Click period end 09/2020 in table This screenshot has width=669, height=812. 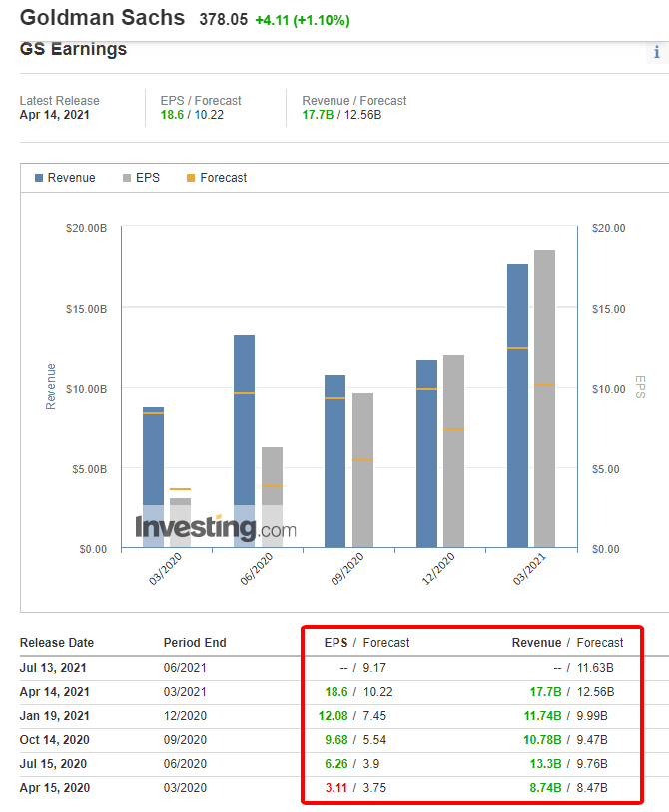[185, 739]
